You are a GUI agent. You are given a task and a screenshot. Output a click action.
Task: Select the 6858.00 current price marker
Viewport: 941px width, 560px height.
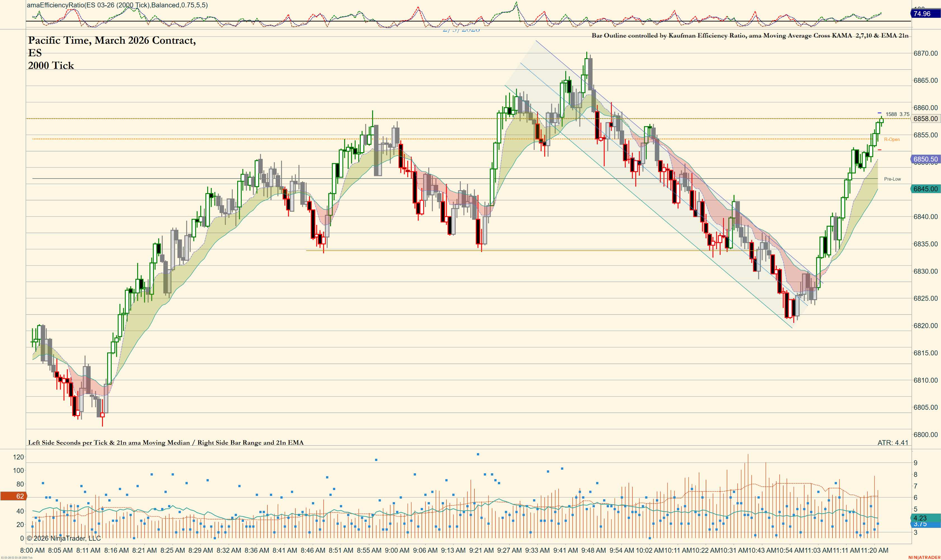tap(925, 119)
